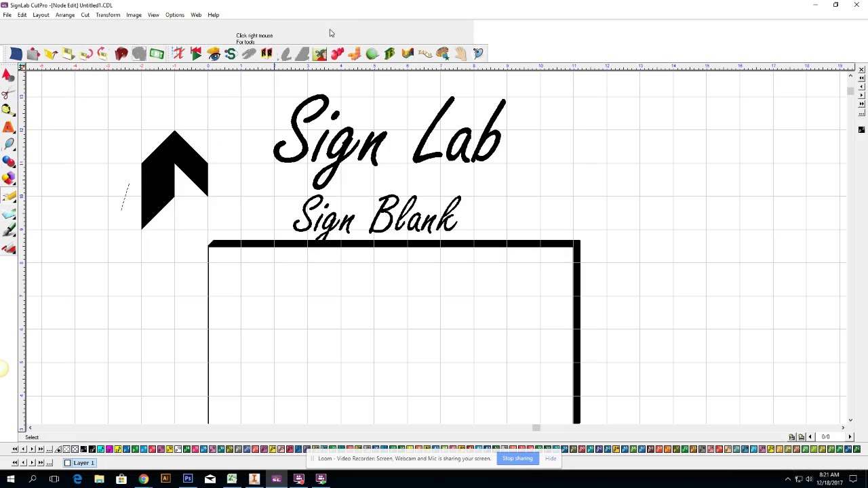Toggle the Layer 1 checkbox
The width and height of the screenshot is (868, 488).
[67, 463]
